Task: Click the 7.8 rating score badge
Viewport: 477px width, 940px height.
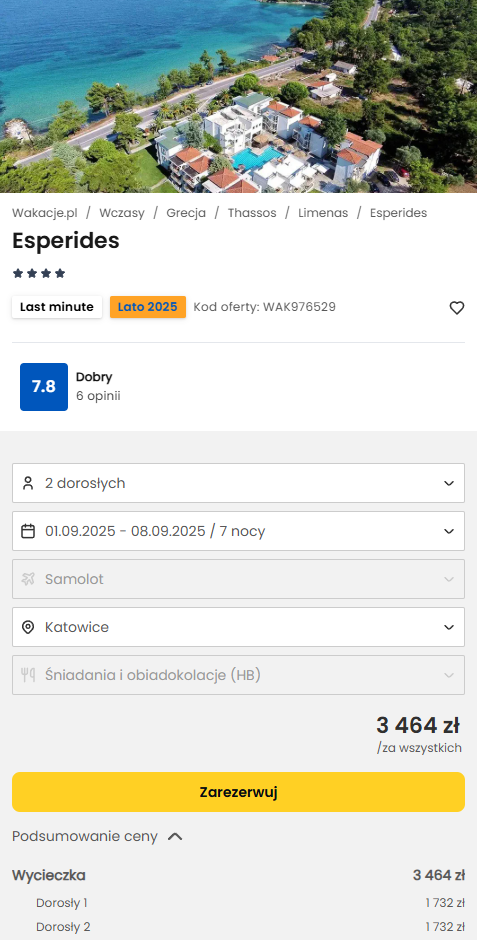Action: [44, 387]
